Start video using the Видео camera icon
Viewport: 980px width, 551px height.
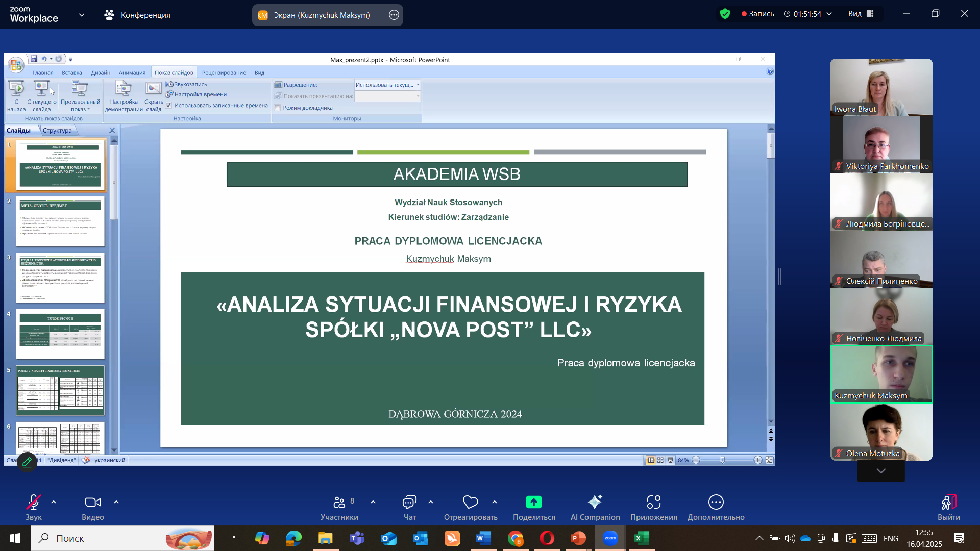tap(92, 503)
